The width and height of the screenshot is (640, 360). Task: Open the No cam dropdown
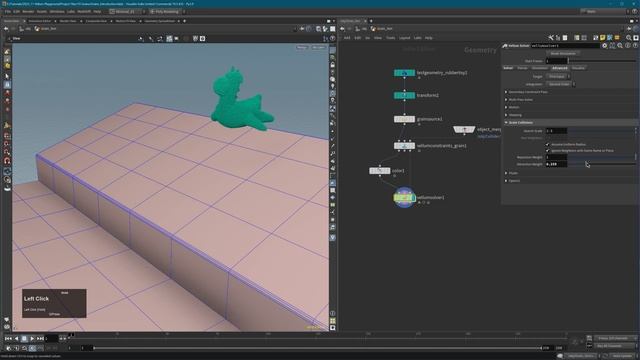coord(318,47)
